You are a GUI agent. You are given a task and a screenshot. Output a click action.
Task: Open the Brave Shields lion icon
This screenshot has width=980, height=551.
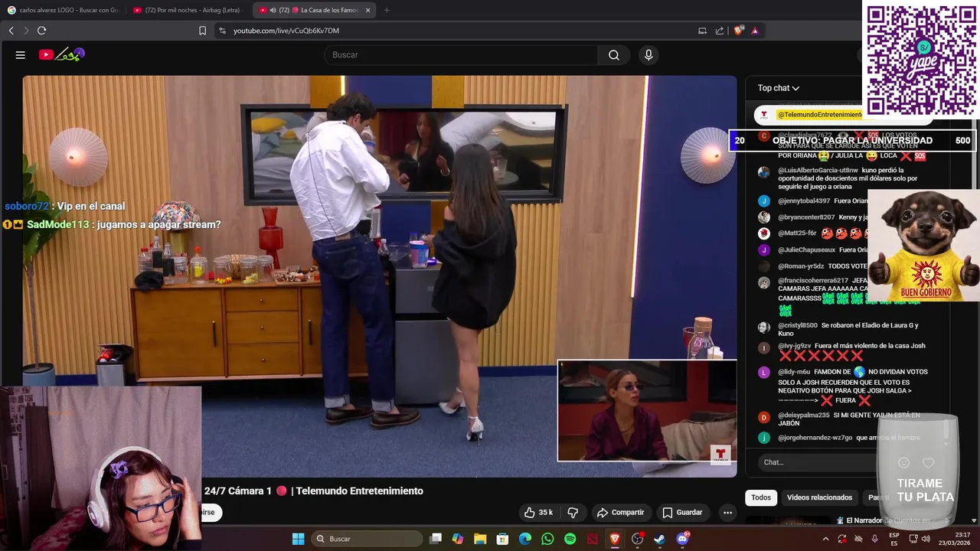click(x=738, y=31)
